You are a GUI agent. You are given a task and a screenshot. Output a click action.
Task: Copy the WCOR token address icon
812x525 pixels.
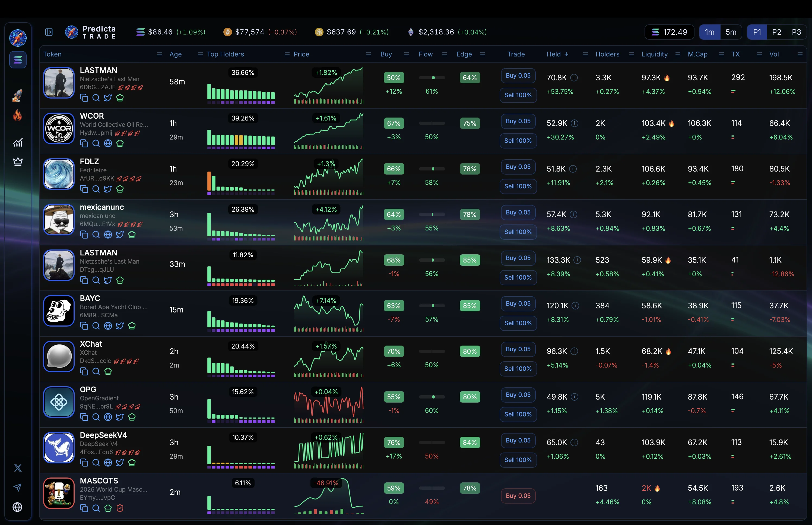coord(84,144)
